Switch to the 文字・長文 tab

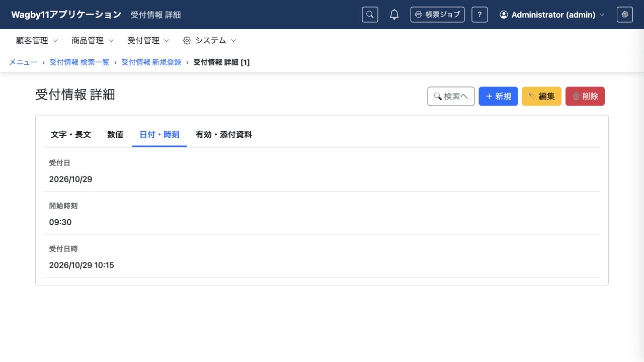point(71,135)
